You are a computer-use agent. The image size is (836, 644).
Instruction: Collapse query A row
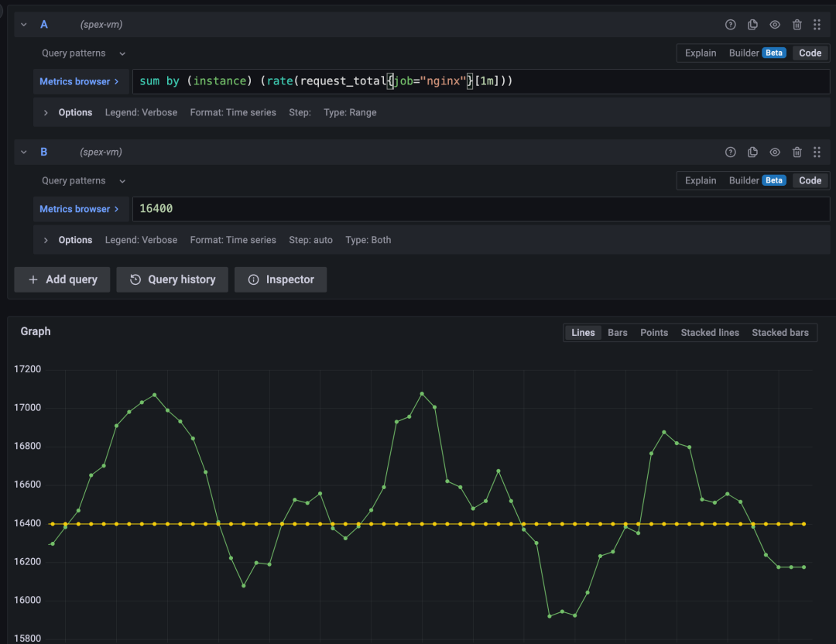(24, 25)
